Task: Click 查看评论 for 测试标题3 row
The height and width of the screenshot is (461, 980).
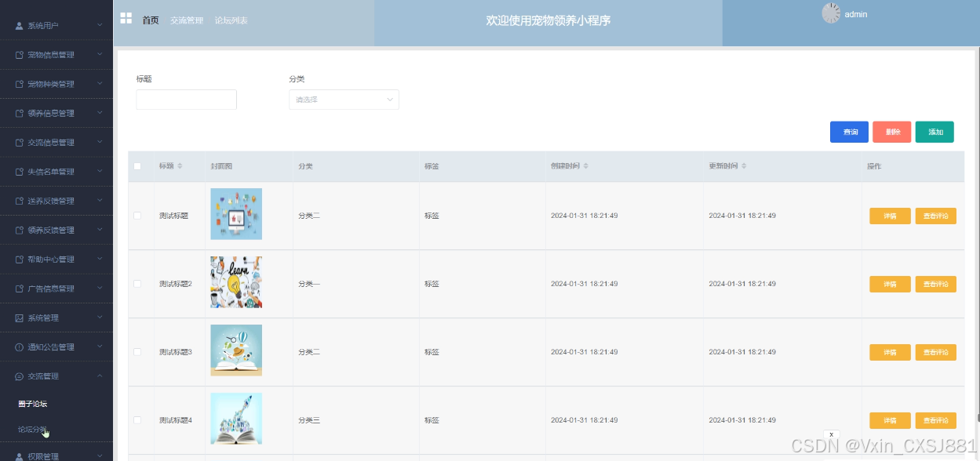Action: [936, 352]
